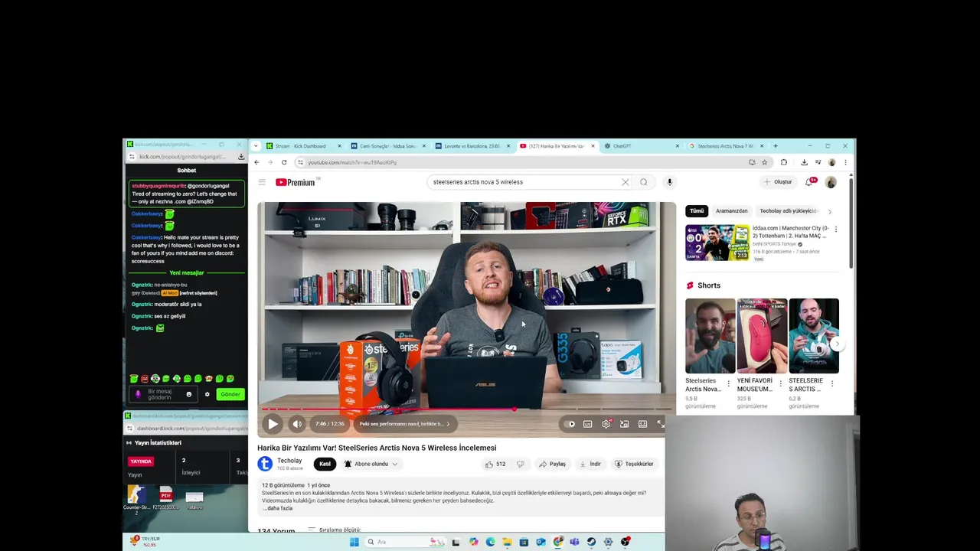Open the Chrome three-dot menu
This screenshot has height=551, width=980.
point(845,162)
